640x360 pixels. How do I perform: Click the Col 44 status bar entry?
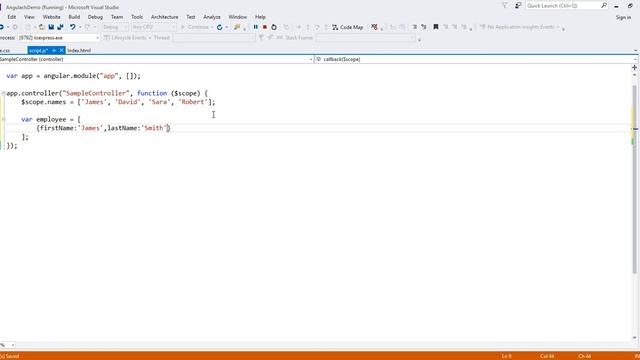click(547, 356)
